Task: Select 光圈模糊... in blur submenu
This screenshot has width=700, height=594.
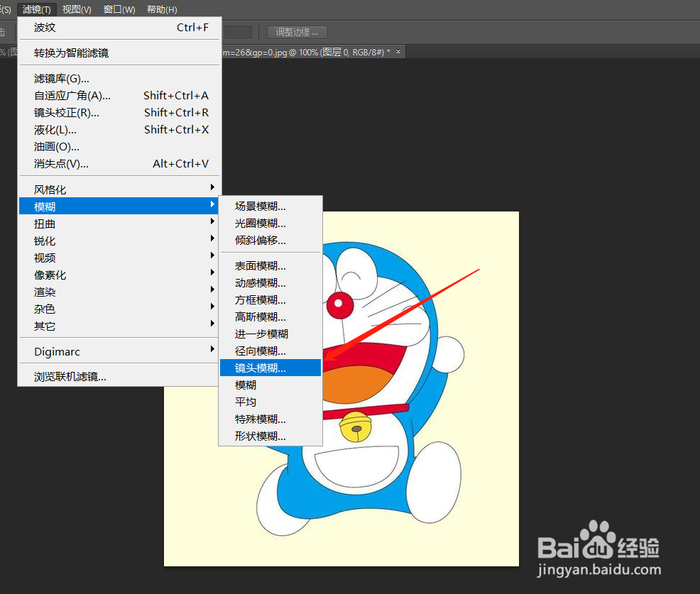Action: tap(270, 223)
